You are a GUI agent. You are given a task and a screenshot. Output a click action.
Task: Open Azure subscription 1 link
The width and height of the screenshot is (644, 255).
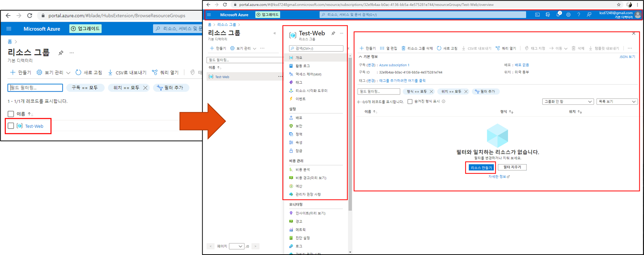tap(394, 65)
